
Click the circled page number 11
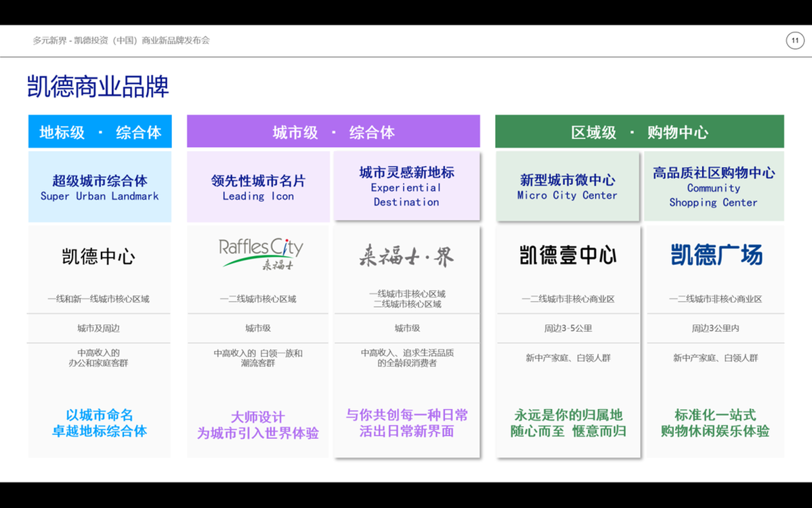pyautogui.click(x=795, y=41)
